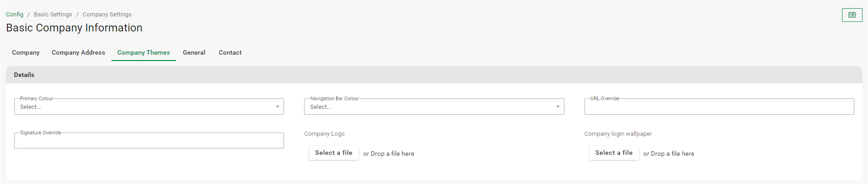868x184 pixels.
Task: Open the Contact tab
Action: [230, 53]
